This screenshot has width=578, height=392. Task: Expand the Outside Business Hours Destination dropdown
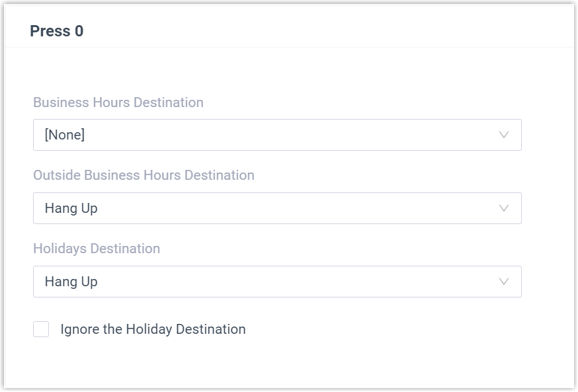277,208
